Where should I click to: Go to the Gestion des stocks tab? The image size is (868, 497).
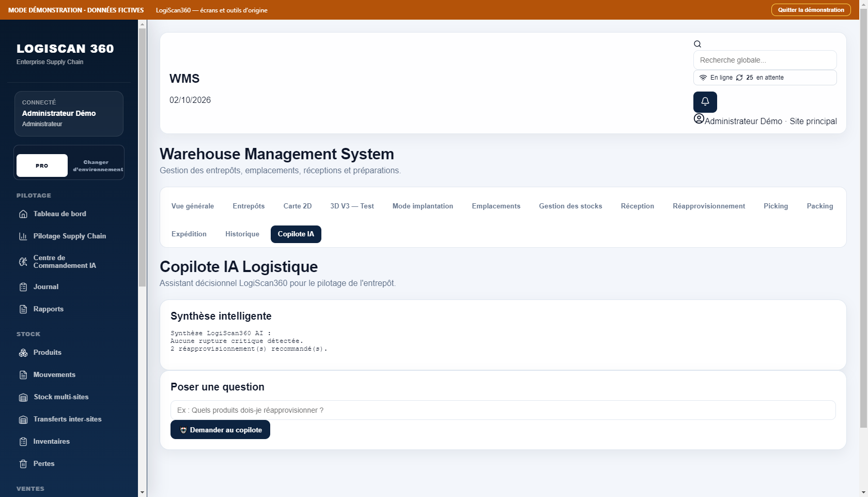tap(570, 206)
